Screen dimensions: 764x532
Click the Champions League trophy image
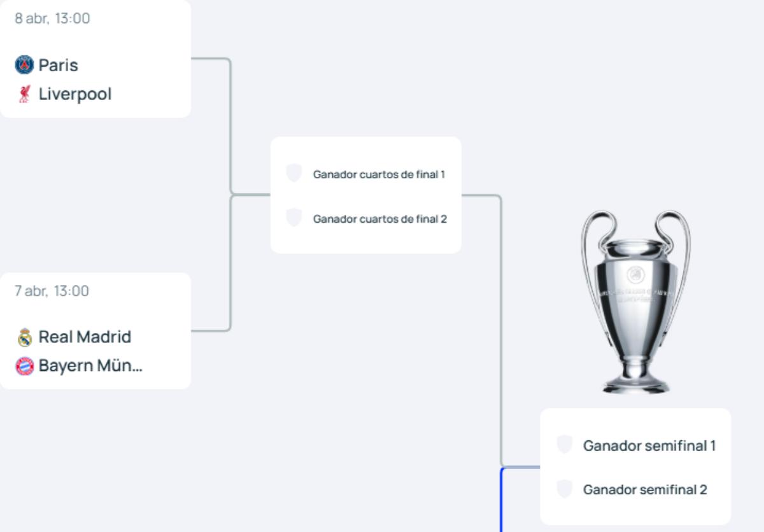coord(635,302)
